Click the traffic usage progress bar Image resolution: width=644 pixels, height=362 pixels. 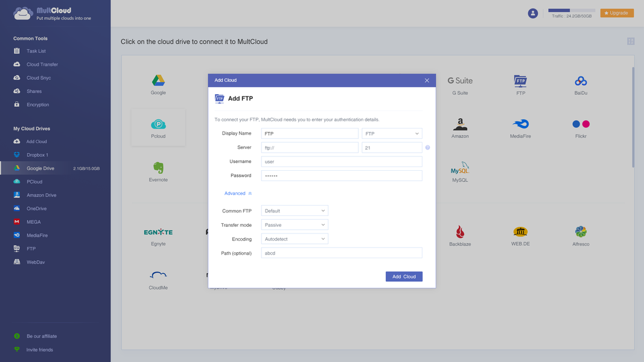click(x=572, y=10)
